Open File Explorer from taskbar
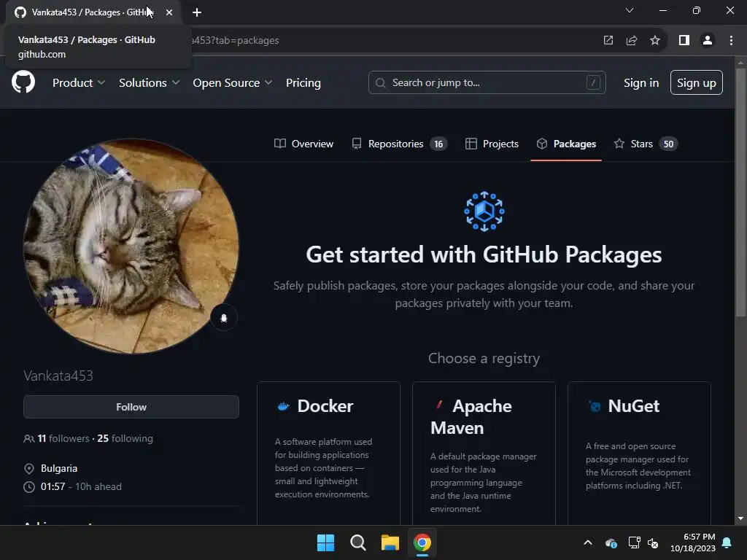Screen dimensions: 747x560 390,542
